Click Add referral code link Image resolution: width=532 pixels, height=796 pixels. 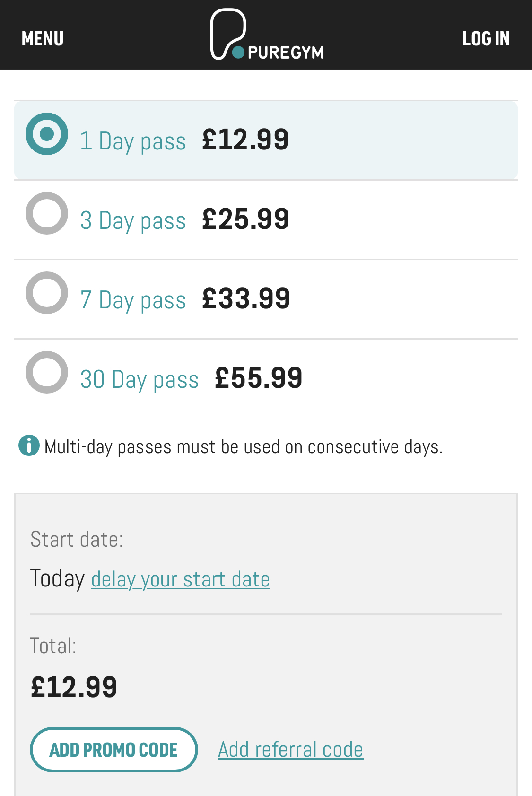[291, 750]
